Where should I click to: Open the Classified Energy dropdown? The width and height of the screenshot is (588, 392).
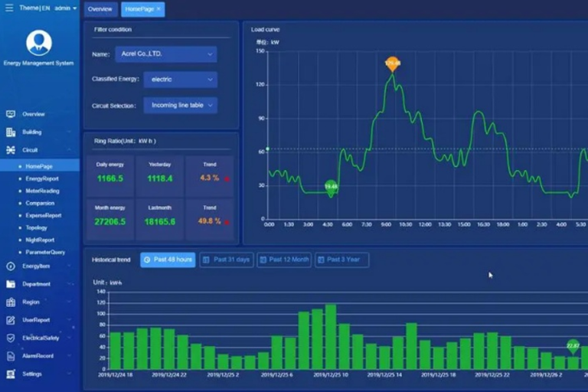tap(180, 80)
